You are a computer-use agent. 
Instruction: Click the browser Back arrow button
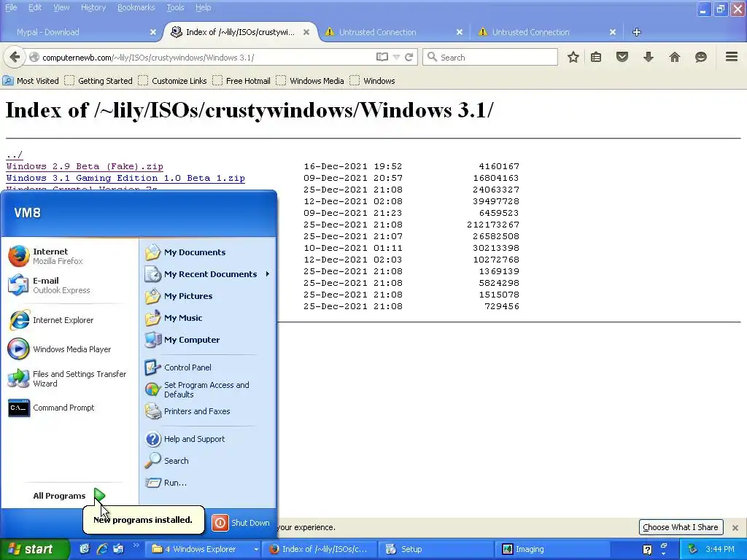15,57
